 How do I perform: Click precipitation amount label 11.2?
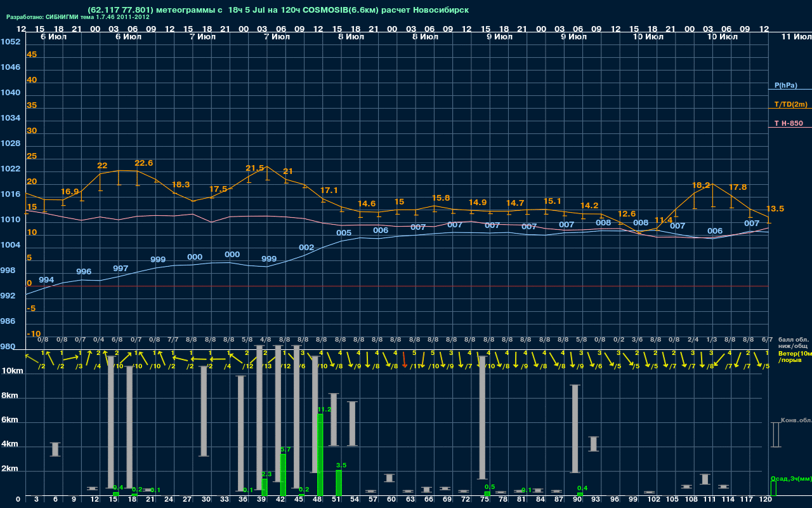click(x=324, y=410)
